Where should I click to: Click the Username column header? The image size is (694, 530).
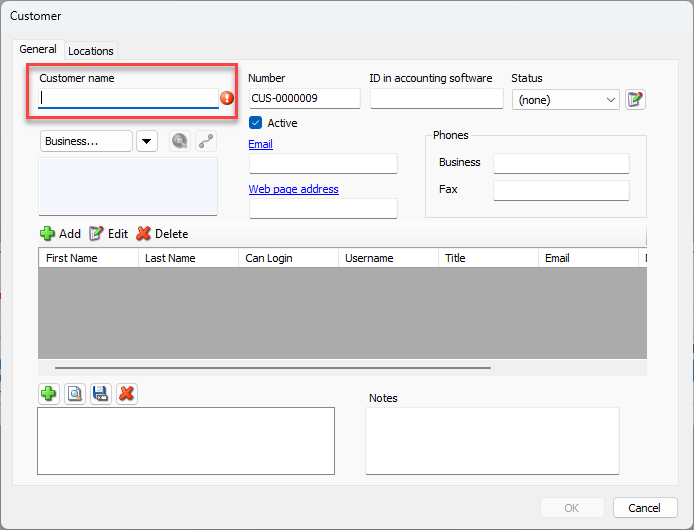[x=389, y=258]
